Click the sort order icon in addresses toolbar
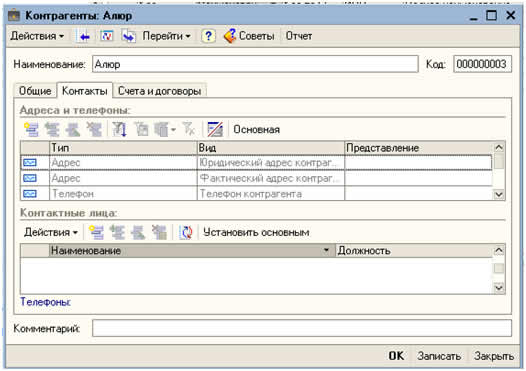This screenshot has width=526, height=371. (119, 129)
